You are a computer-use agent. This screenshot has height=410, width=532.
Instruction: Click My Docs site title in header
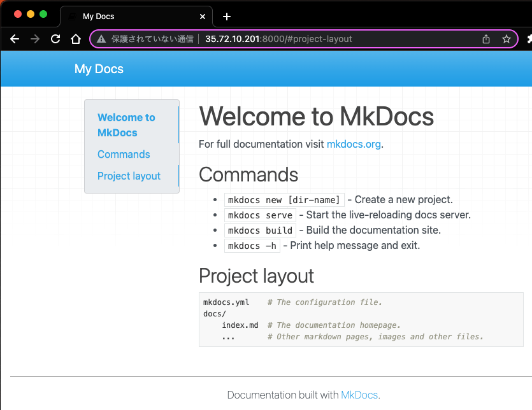click(99, 69)
